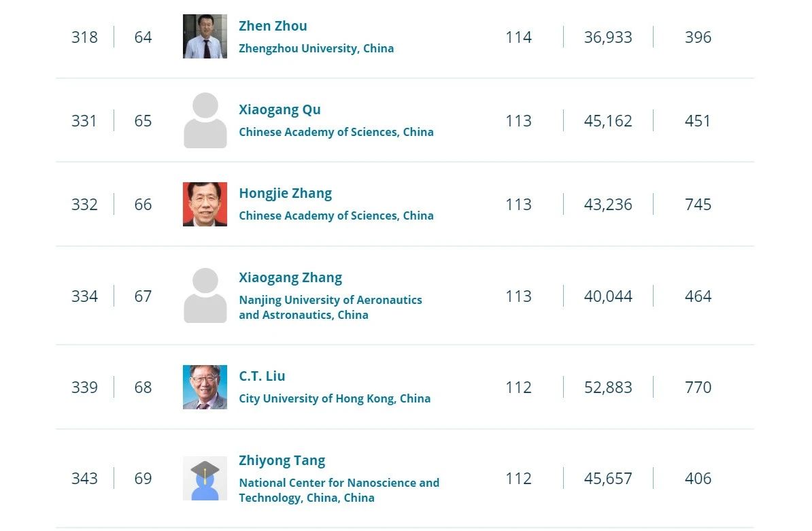Viewport: 812px width, 531px height.
Task: Open C.T. Liu's profile photo
Action: coord(205,387)
